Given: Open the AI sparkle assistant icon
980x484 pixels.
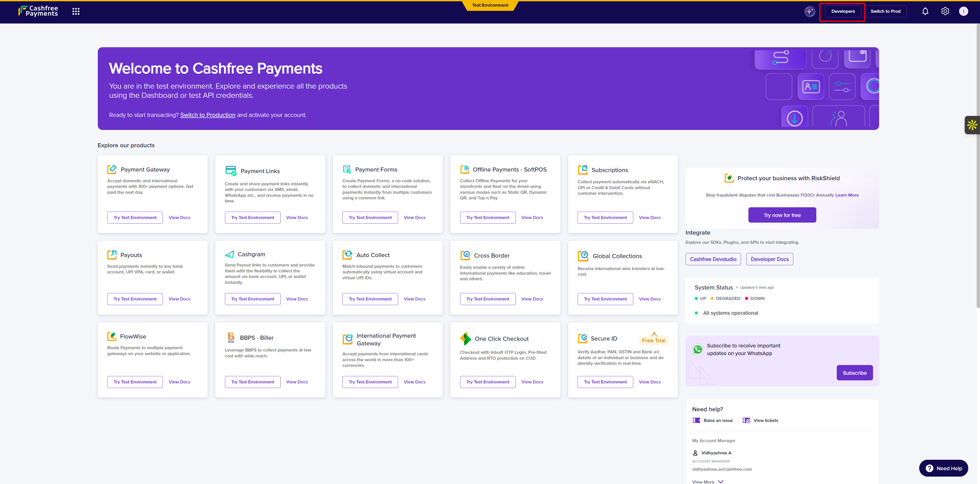Looking at the screenshot, I should (810, 11).
